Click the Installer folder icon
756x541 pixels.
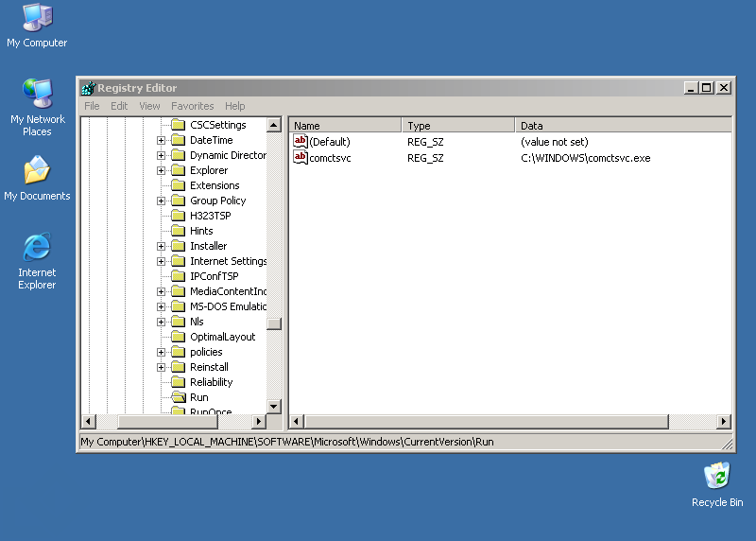coord(179,246)
